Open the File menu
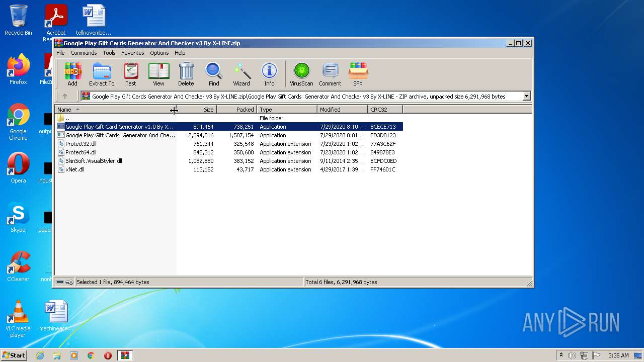 point(60,53)
